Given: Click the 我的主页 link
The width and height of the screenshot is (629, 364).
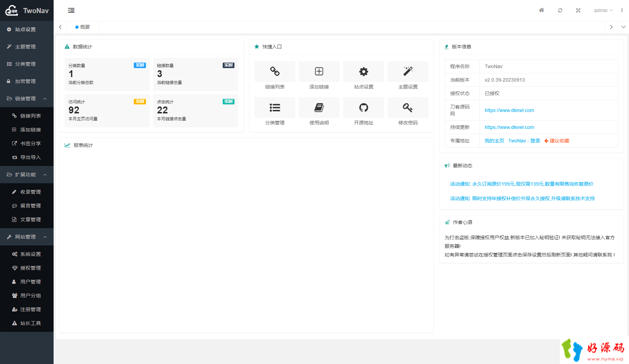Looking at the screenshot, I should pyautogui.click(x=494, y=141).
